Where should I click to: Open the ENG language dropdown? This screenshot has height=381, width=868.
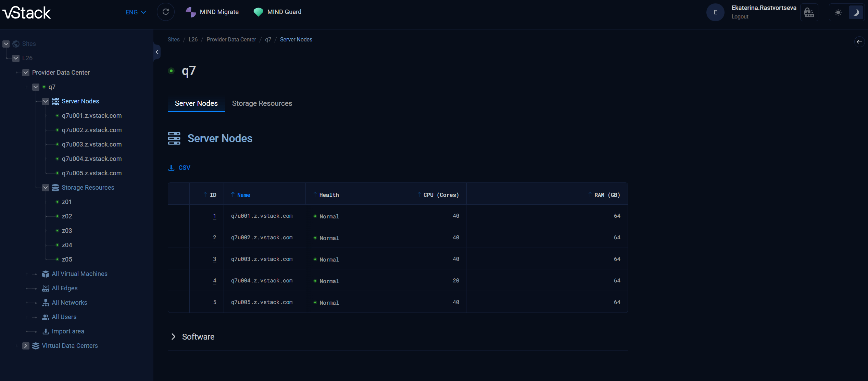click(x=136, y=12)
